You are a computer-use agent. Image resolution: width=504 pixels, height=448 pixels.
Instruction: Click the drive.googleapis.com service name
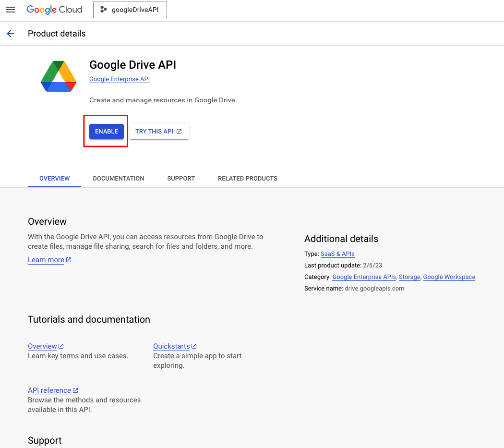tap(374, 289)
